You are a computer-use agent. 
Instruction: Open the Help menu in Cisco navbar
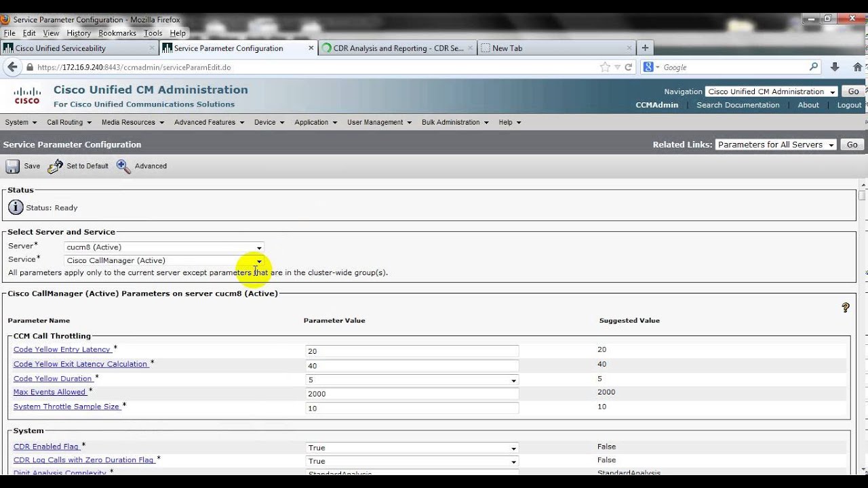510,123
